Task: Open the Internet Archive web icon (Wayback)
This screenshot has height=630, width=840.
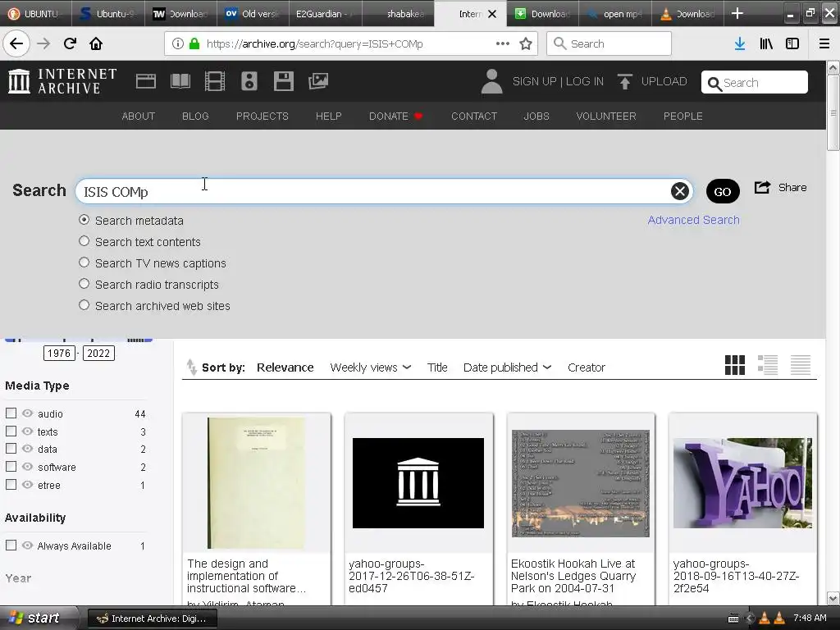Action: (146, 81)
